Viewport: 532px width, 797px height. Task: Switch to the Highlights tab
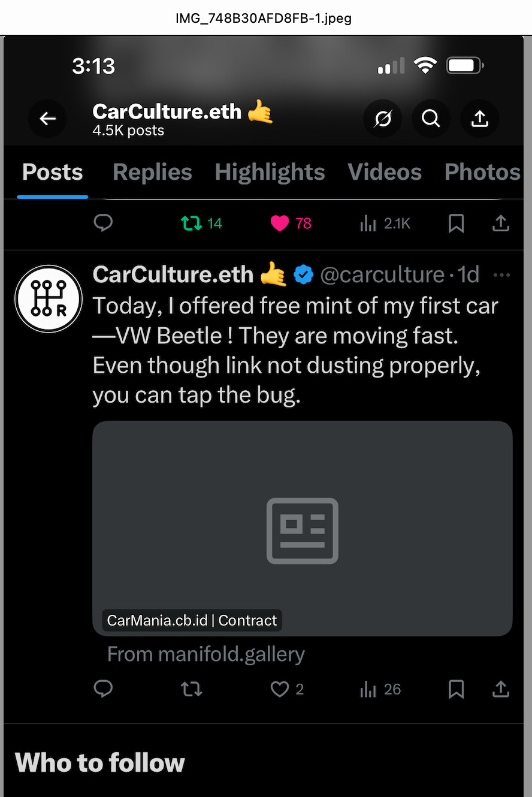270,173
